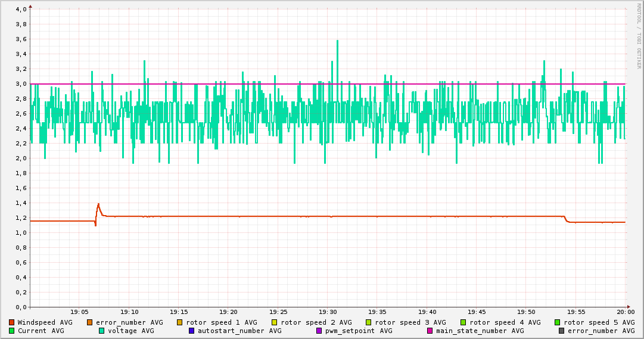Click the 3,0 value on y-axis

coord(21,84)
